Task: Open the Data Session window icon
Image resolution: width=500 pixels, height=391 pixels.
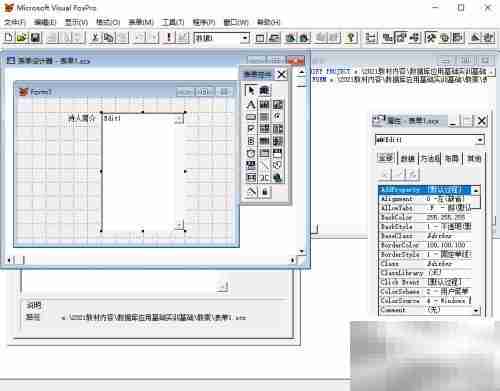Action: click(x=274, y=38)
